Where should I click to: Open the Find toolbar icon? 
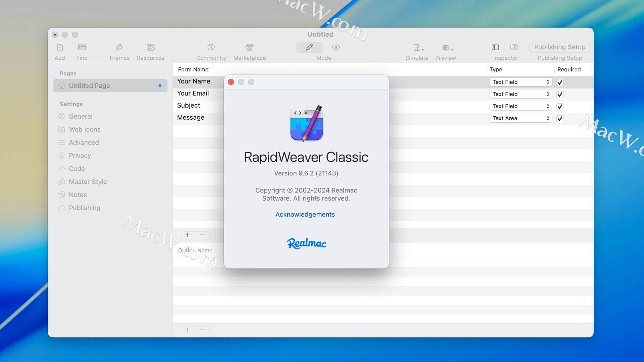(82, 47)
